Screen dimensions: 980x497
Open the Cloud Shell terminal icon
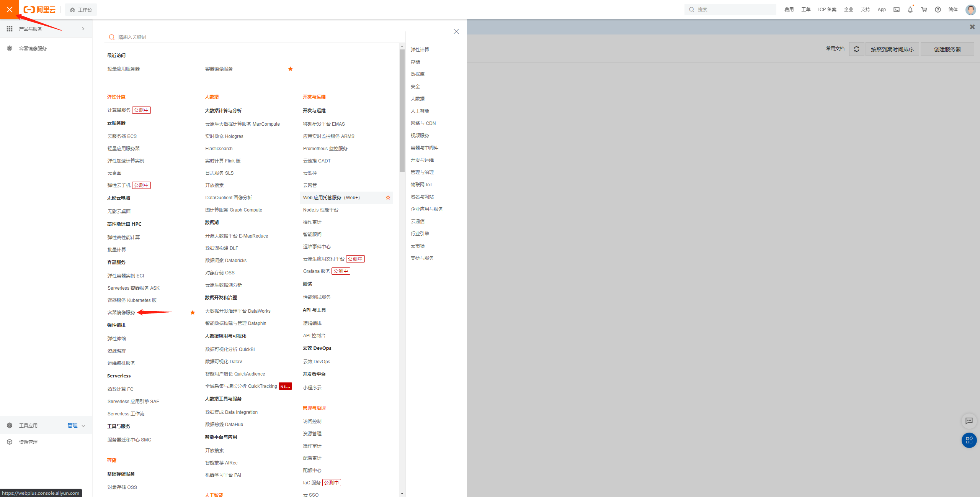click(897, 10)
